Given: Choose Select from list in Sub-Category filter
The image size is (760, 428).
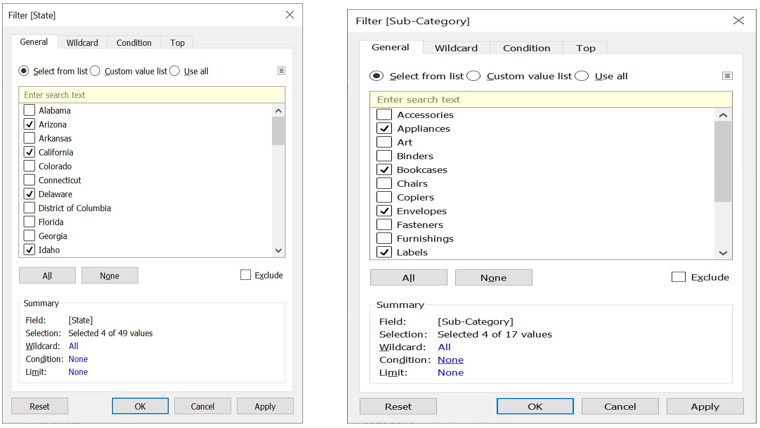Looking at the screenshot, I should click(x=377, y=76).
